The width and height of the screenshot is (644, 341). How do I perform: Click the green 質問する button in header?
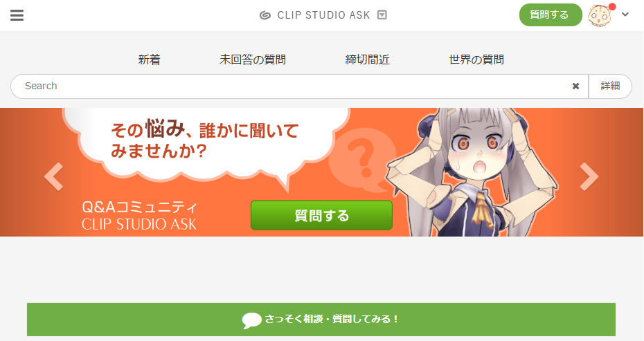click(x=551, y=15)
